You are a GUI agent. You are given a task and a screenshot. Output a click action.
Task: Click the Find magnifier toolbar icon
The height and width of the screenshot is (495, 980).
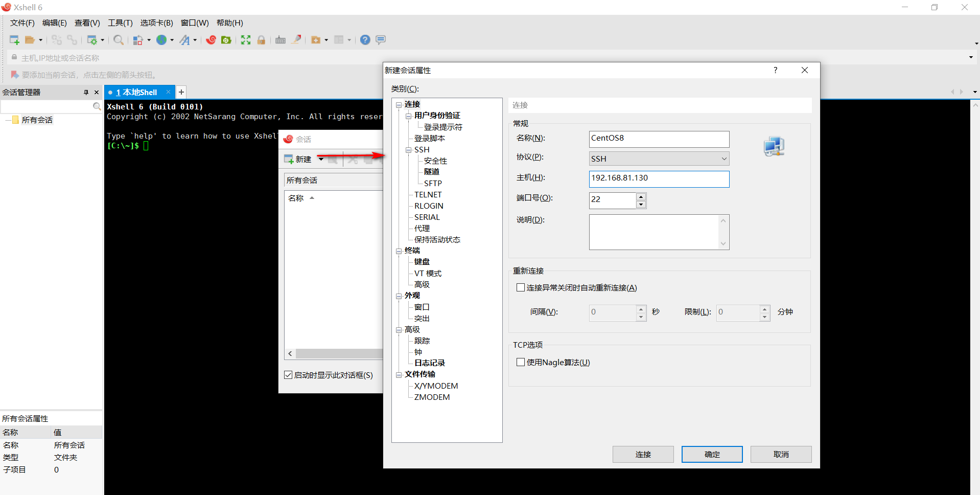coord(119,40)
